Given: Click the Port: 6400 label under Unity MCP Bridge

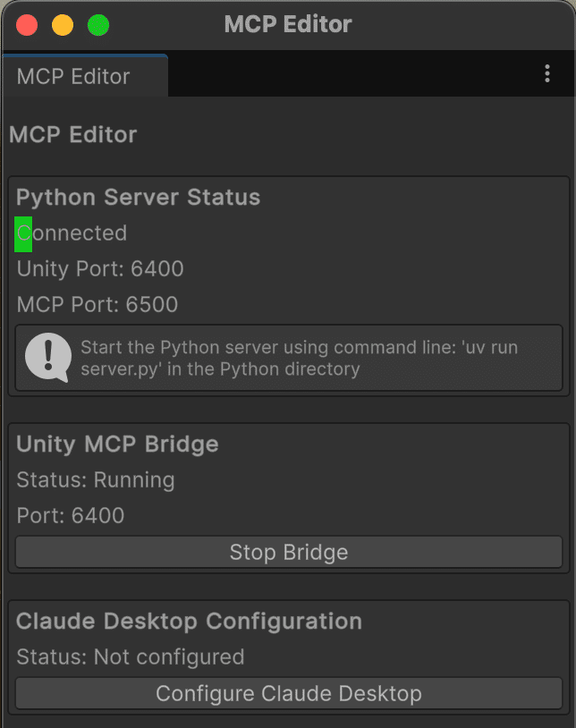Looking at the screenshot, I should coord(69,515).
